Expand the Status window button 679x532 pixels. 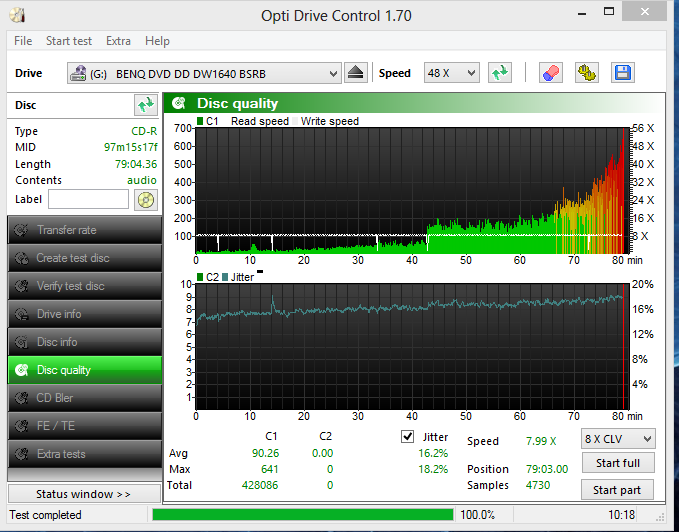tap(84, 494)
